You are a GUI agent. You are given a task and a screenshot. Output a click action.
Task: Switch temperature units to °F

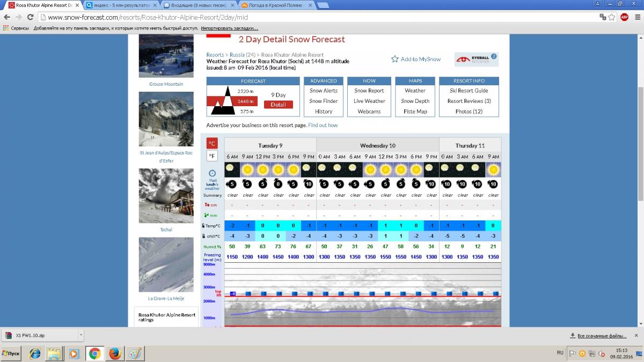tap(212, 156)
